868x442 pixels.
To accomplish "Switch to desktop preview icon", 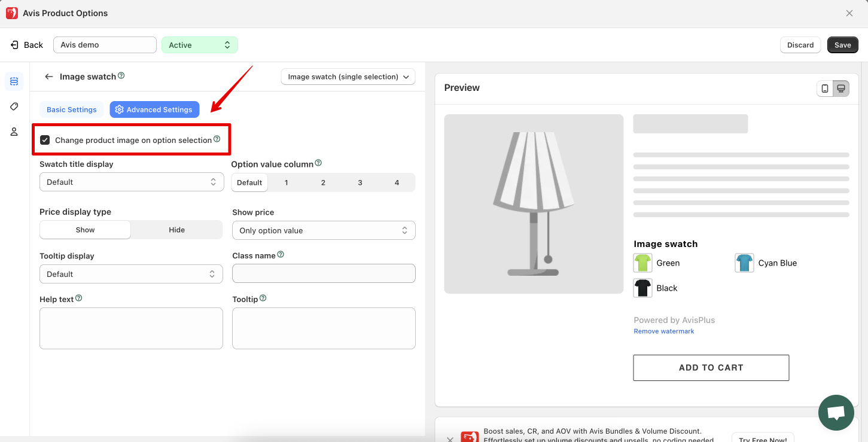I will [x=841, y=89].
